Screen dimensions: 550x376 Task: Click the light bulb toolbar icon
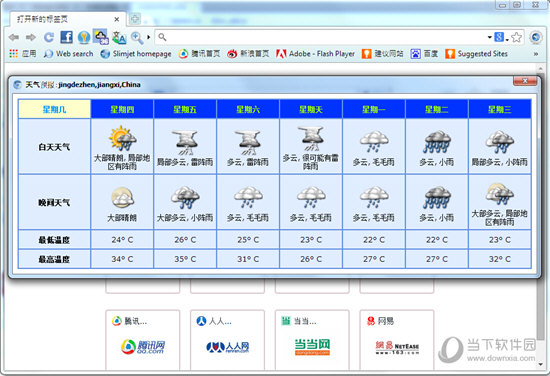(x=84, y=37)
